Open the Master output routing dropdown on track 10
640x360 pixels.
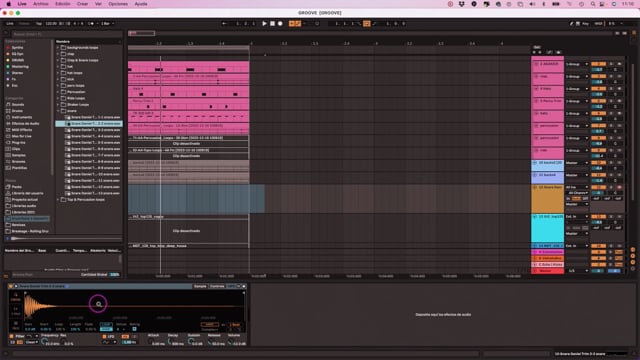click(576, 163)
